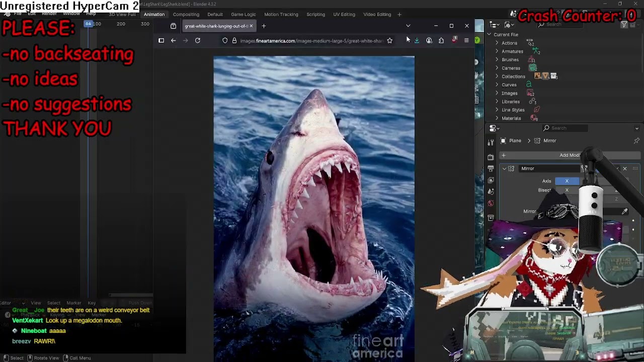
Task: Expand the Line Styles entry
Action: 497,110
